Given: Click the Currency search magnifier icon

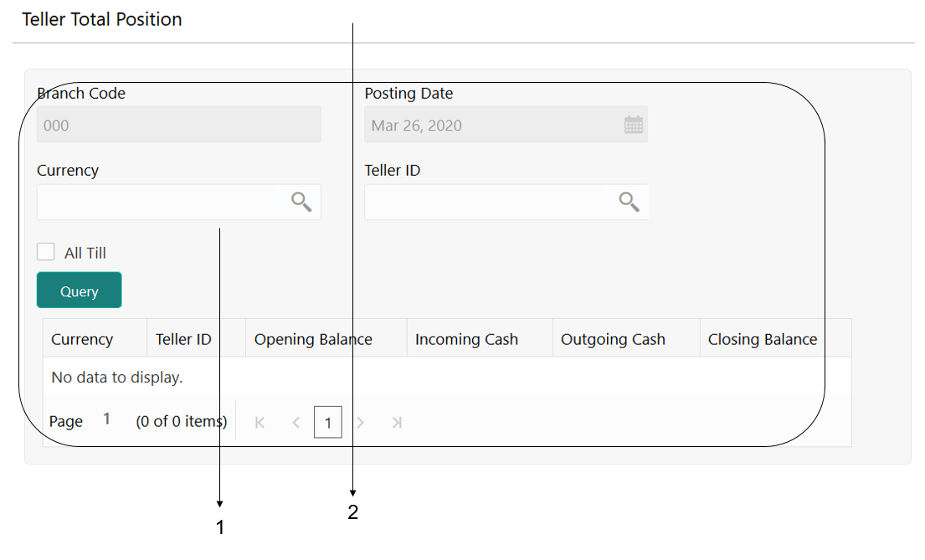Looking at the screenshot, I should coord(301,202).
